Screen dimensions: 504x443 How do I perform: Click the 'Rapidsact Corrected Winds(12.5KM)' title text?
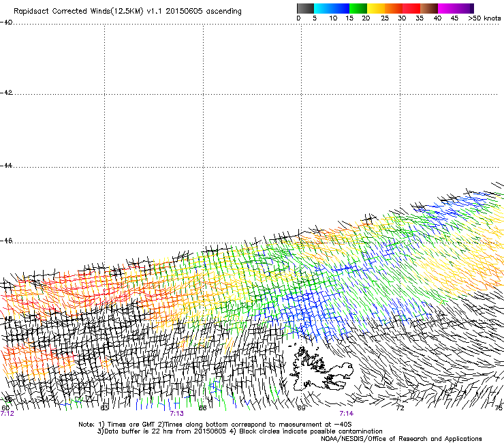pyautogui.click(x=78, y=12)
